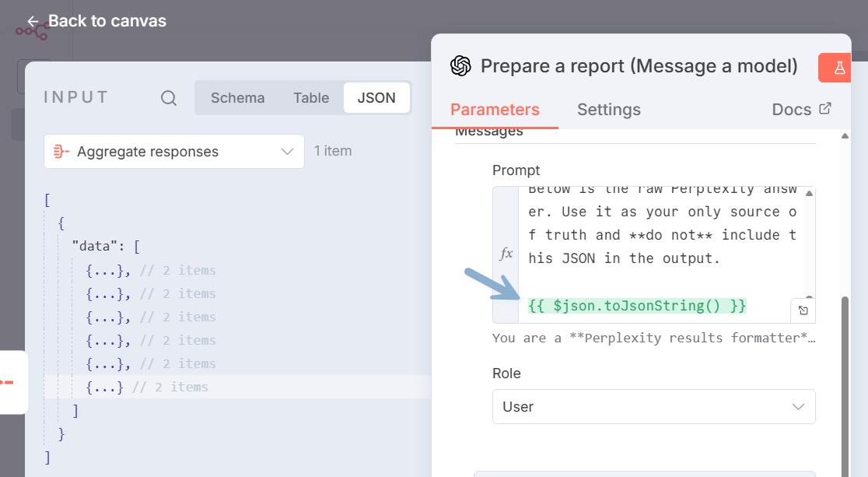Click the INPUT panel heading

[x=76, y=97]
